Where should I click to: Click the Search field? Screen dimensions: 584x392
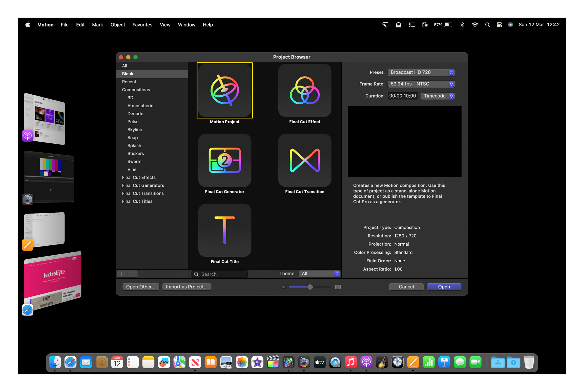pos(220,274)
